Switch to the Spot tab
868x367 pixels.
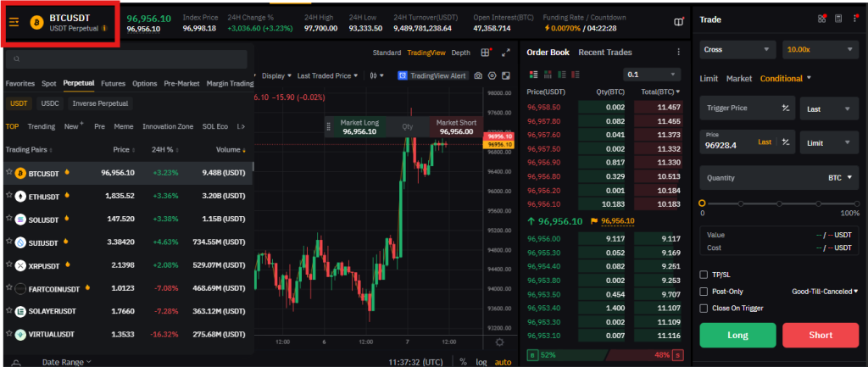48,84
